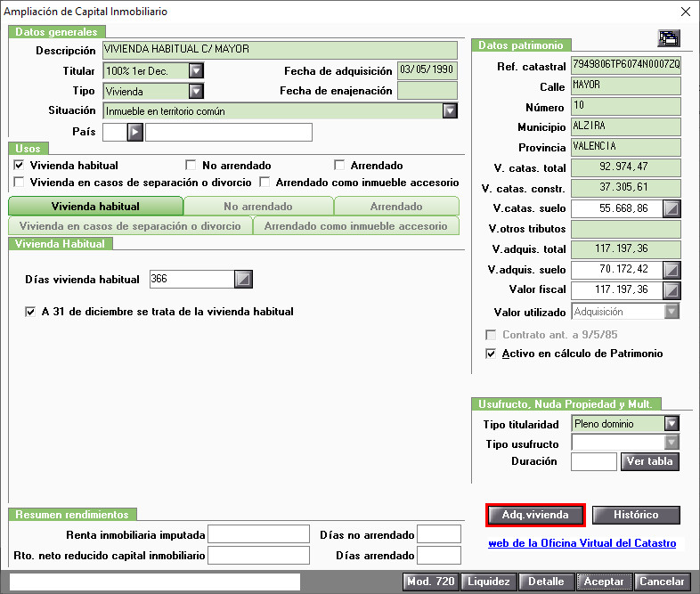Click Rto. neto reducido capital inmobiliario field
This screenshot has height=594, width=700.
point(259,555)
